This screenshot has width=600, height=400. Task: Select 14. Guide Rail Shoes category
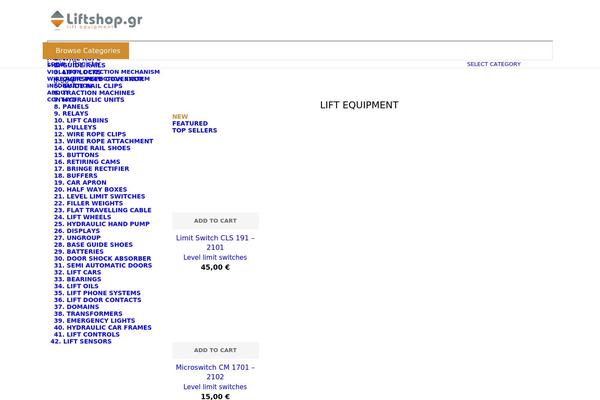(92, 148)
